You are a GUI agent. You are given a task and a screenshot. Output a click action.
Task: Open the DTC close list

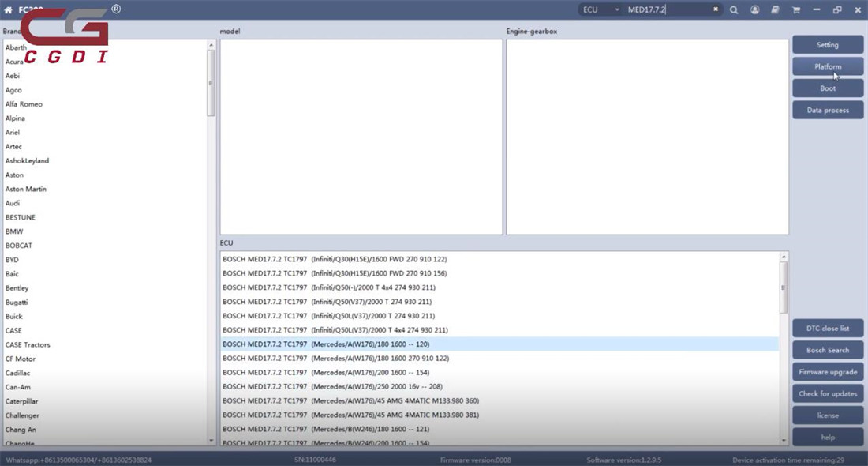tap(828, 328)
